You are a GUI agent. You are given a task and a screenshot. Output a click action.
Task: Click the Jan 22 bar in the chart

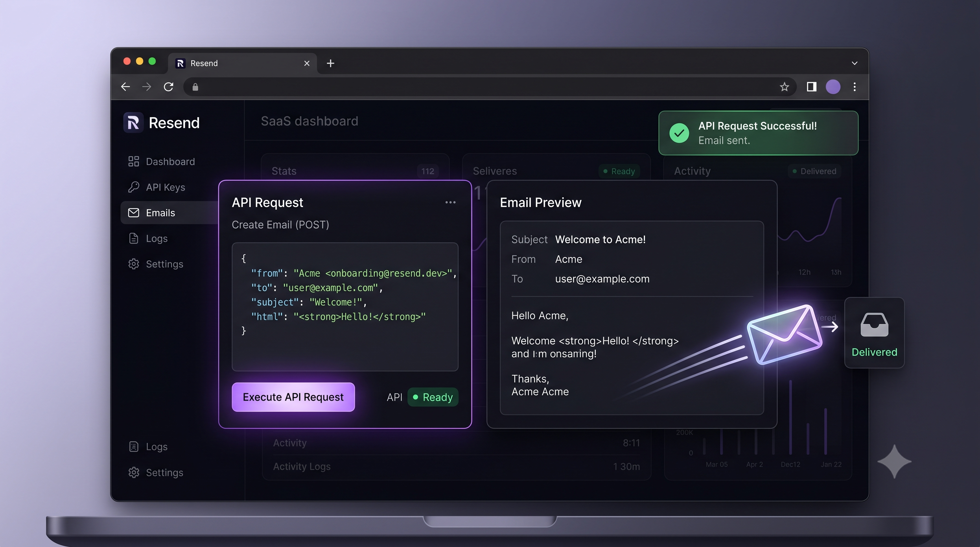pos(825,431)
